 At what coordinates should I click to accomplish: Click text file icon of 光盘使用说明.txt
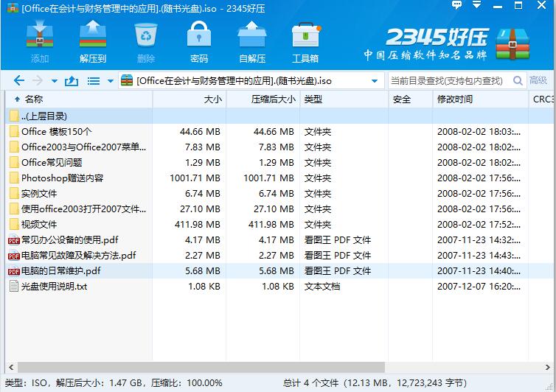pos(14,286)
